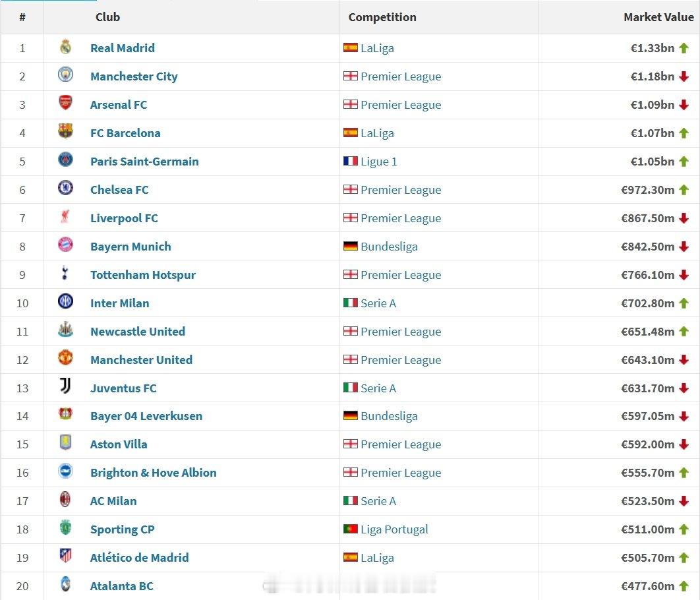Sort by the Club column header
The image size is (700, 600).
107,17
